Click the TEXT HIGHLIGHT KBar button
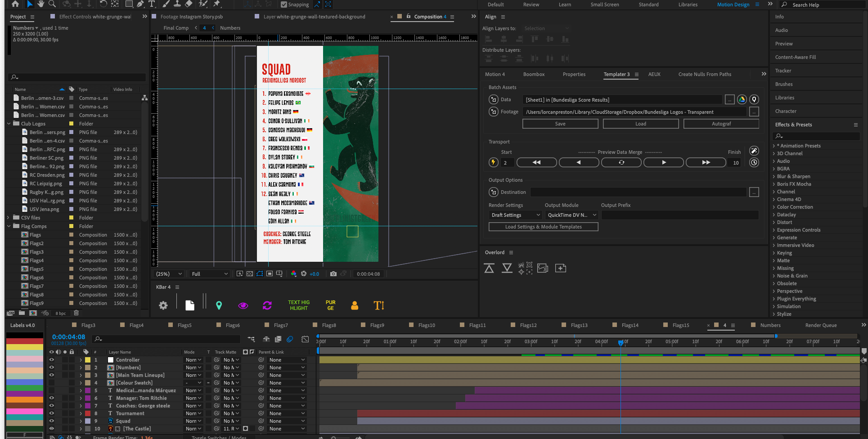The height and width of the screenshot is (439, 868). click(299, 305)
